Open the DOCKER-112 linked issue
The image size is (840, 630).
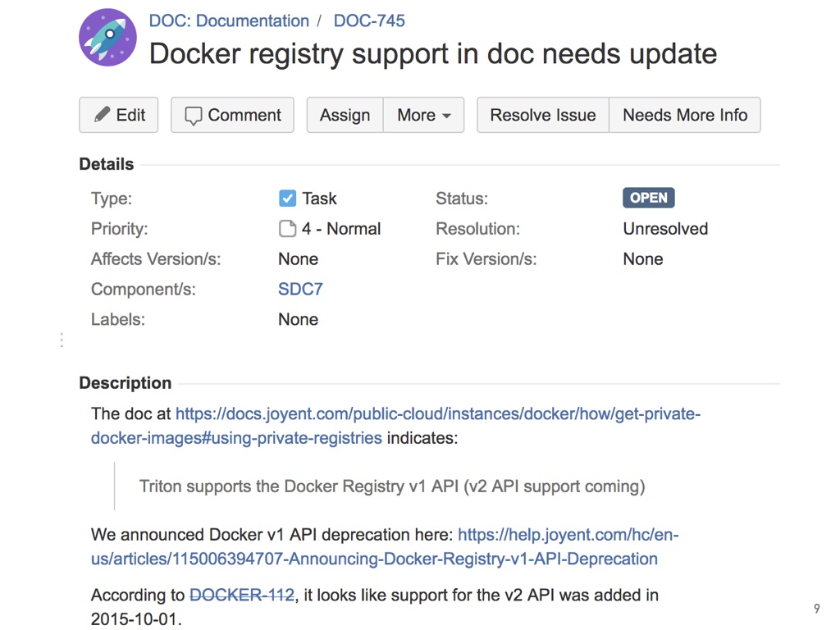pyautogui.click(x=242, y=595)
